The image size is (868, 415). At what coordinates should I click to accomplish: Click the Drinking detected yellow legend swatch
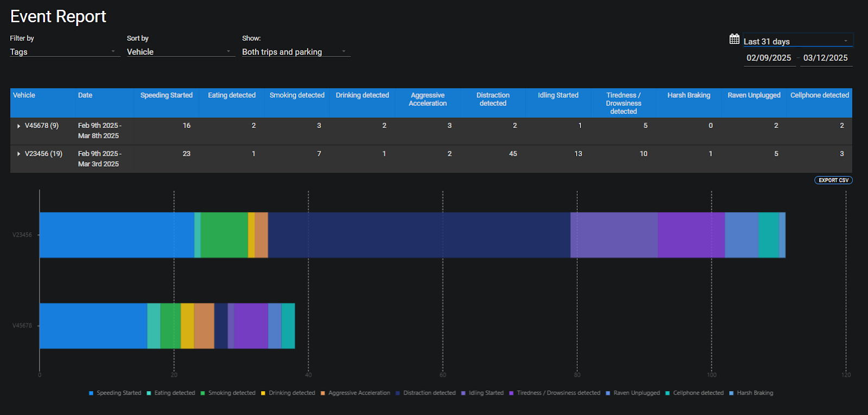coord(263,393)
